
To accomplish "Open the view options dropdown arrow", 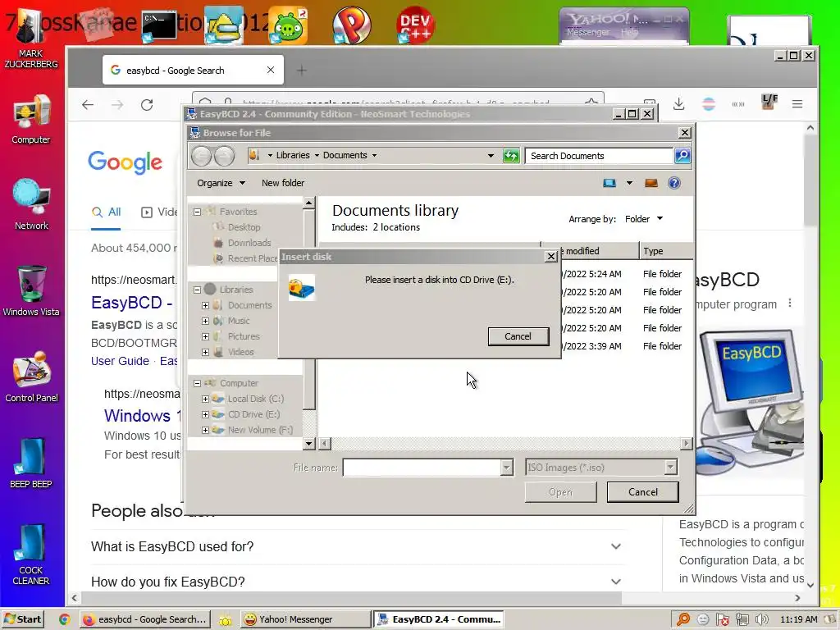I will (x=629, y=183).
